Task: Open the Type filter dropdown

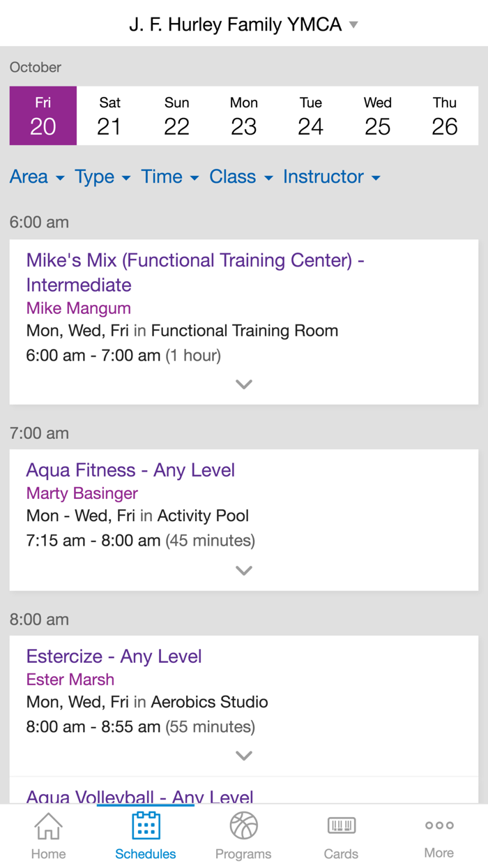Action: [x=102, y=177]
